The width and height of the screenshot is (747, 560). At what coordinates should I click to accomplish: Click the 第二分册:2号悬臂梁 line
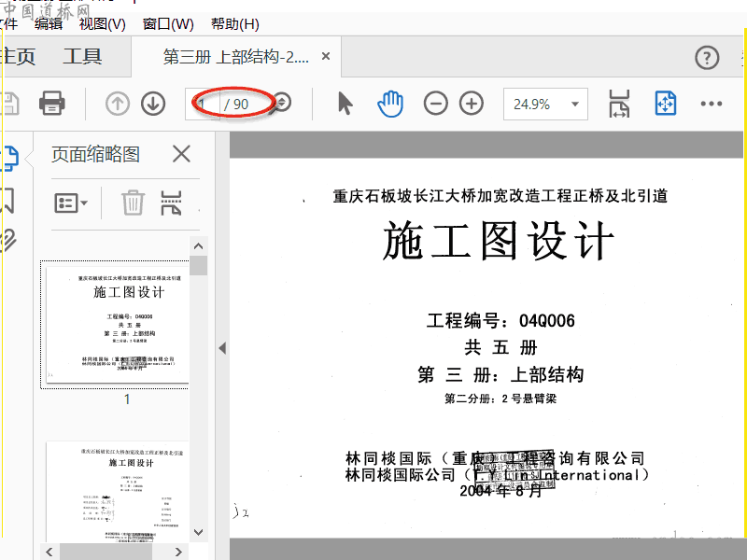[500, 399]
